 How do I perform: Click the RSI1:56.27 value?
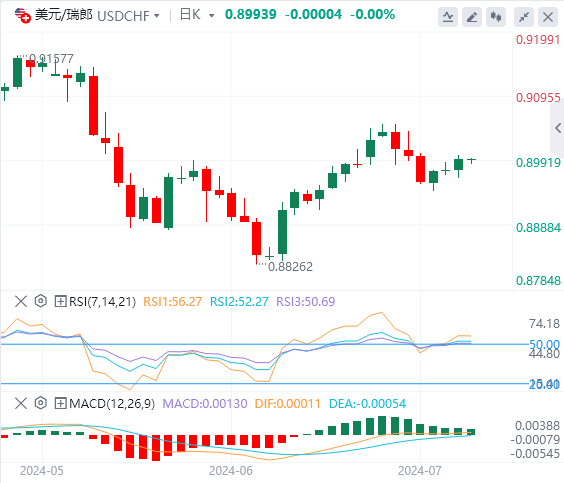pos(173,301)
